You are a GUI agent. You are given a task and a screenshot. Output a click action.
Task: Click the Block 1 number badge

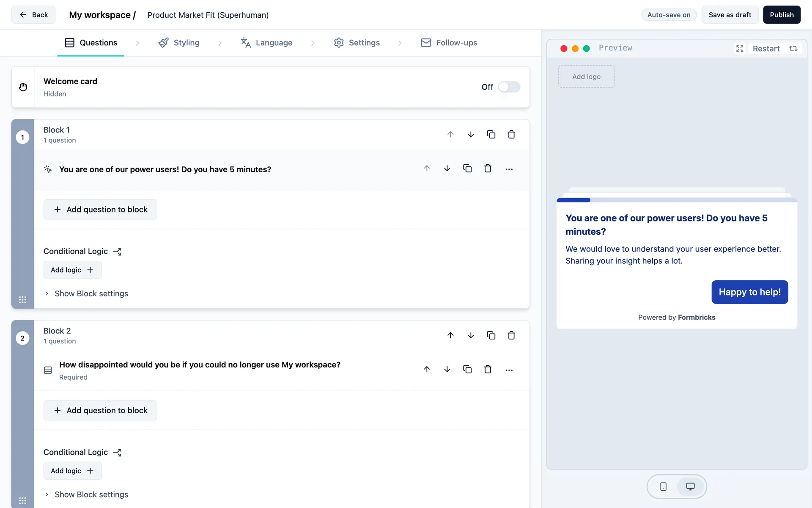point(22,137)
